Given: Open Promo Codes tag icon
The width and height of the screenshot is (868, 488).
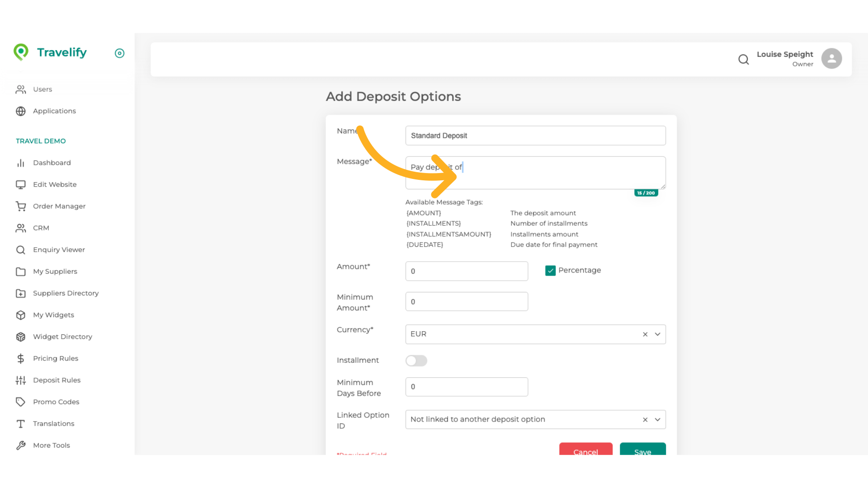Looking at the screenshot, I should [21, 402].
